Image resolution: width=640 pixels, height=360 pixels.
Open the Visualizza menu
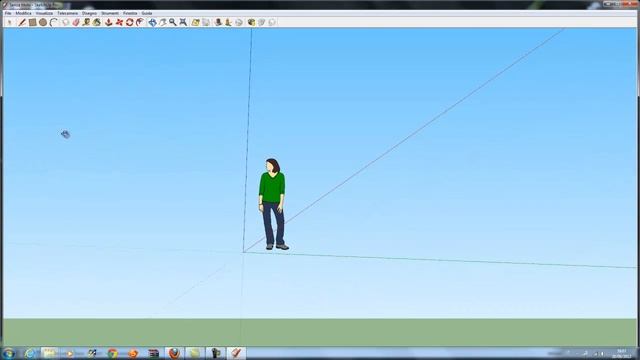(x=44, y=13)
